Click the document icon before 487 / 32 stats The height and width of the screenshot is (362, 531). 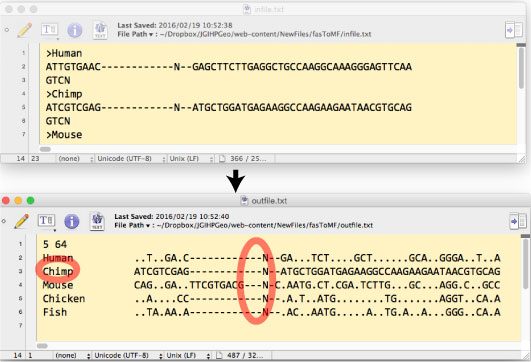tap(219, 355)
